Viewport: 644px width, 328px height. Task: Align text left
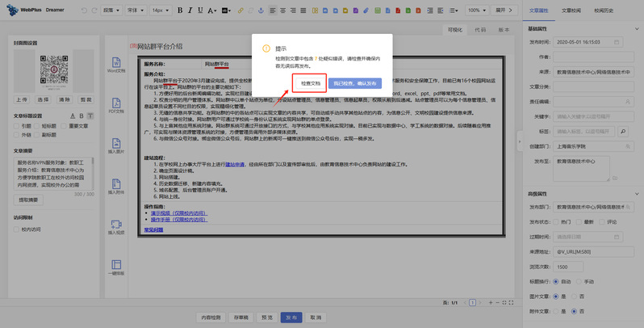(x=273, y=11)
